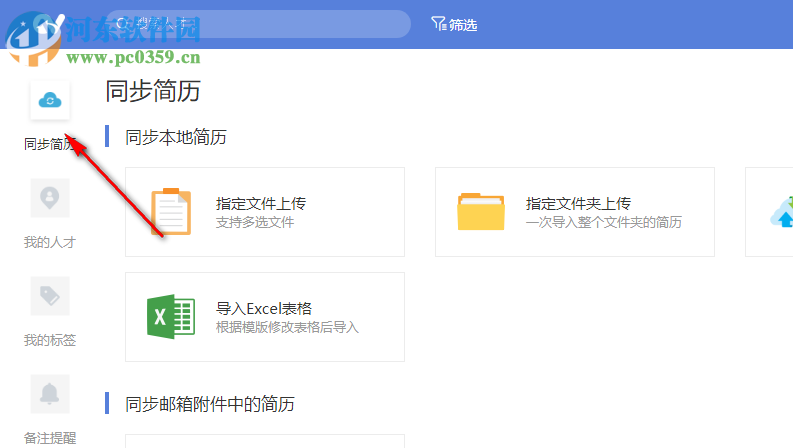Screen dimensions: 793x448
Task: Open the 我的人才 sidebar icon
Action: point(50,198)
